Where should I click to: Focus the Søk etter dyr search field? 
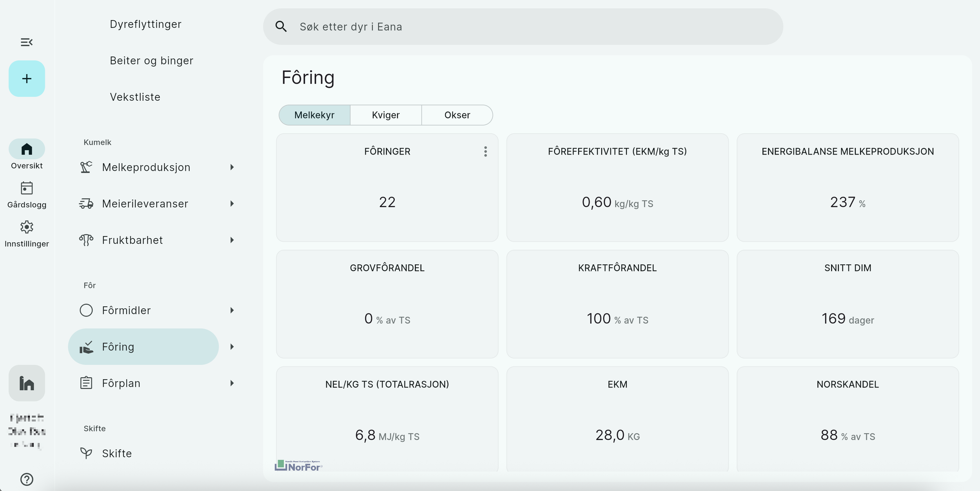pyautogui.click(x=523, y=27)
